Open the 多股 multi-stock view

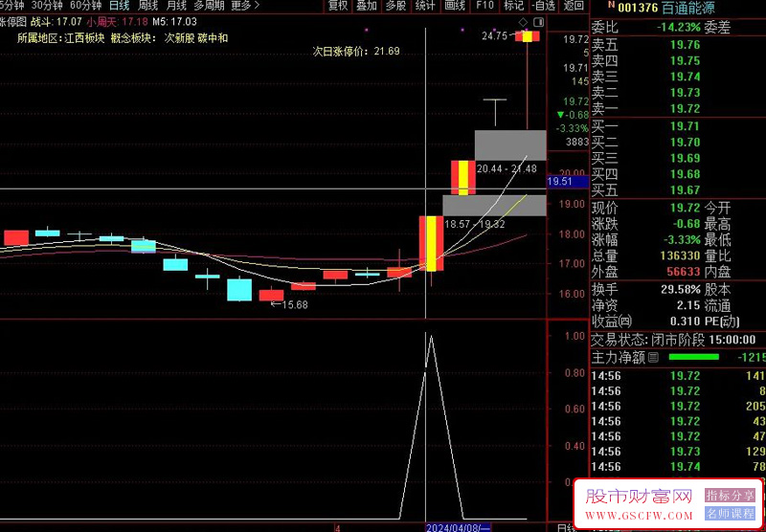click(x=395, y=6)
